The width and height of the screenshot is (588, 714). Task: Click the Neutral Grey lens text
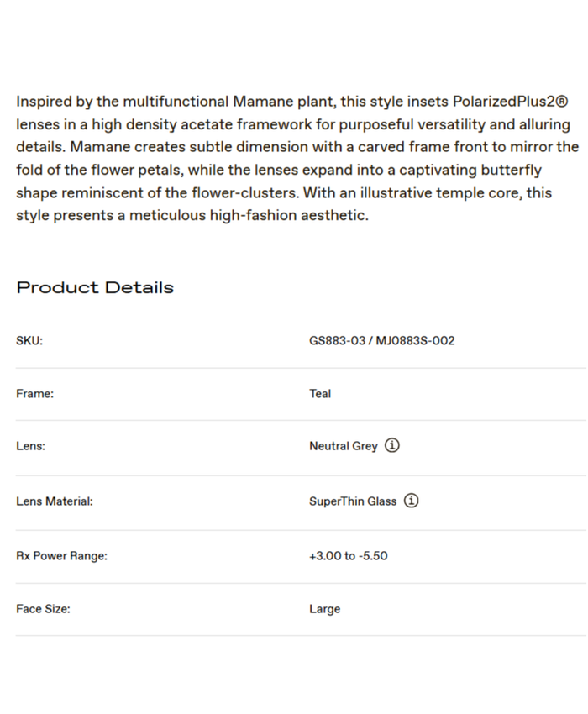click(344, 446)
